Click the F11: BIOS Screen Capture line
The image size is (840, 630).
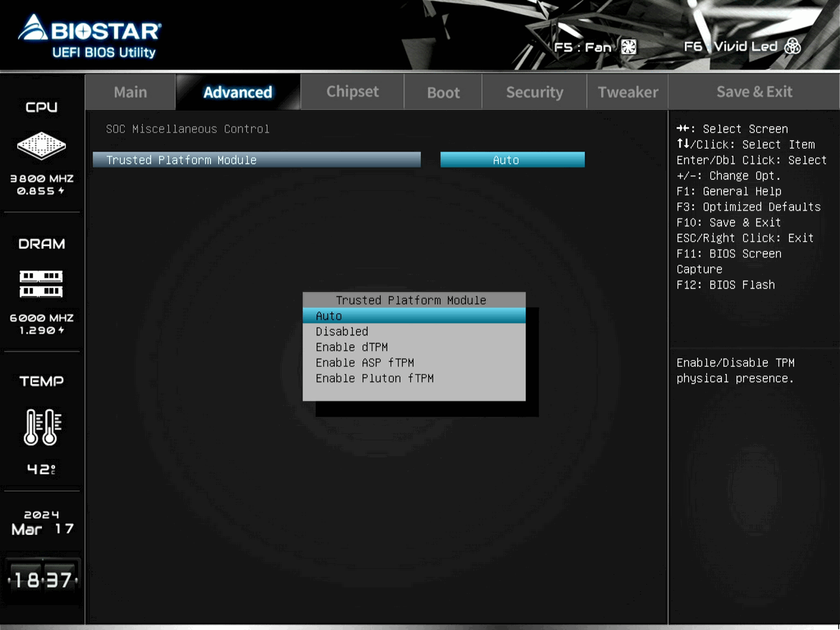click(x=729, y=261)
